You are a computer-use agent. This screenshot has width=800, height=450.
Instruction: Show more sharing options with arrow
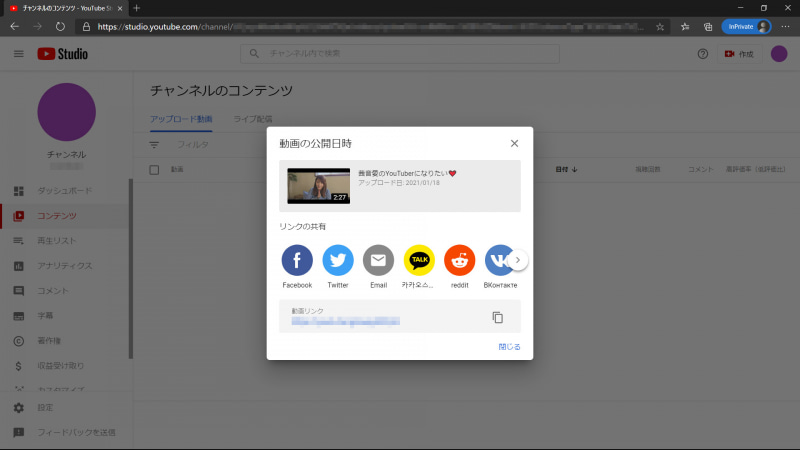click(x=518, y=260)
